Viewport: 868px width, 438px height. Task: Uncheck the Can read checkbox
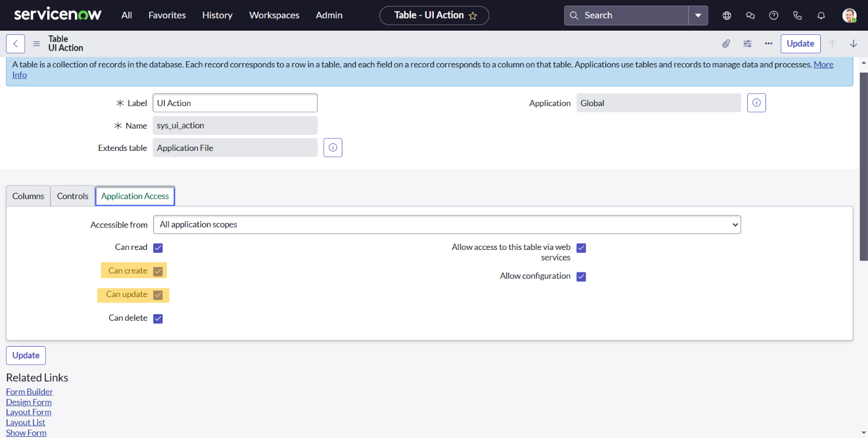coord(158,248)
